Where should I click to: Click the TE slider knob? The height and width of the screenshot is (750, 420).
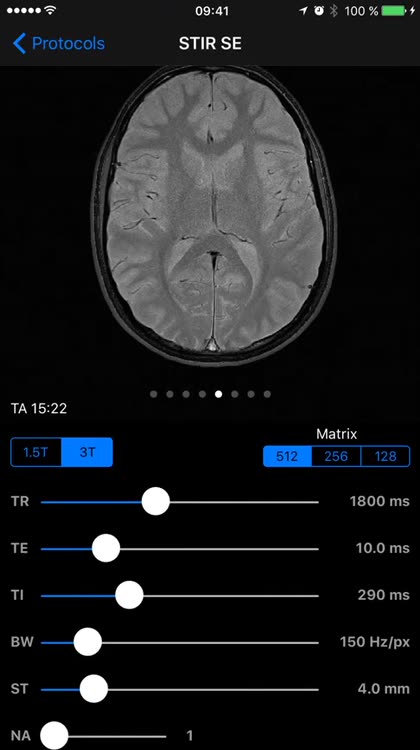coord(106,549)
